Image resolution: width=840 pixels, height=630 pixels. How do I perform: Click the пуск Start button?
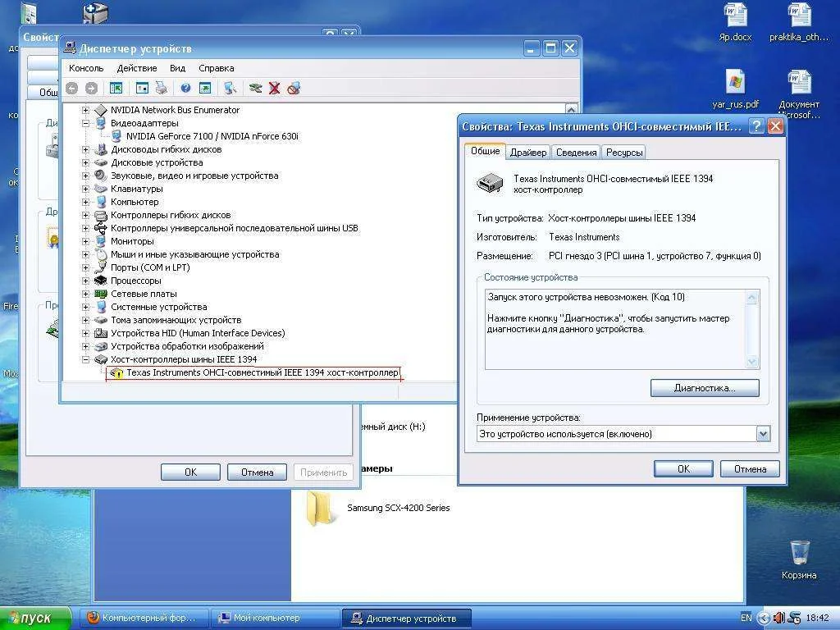(34, 619)
